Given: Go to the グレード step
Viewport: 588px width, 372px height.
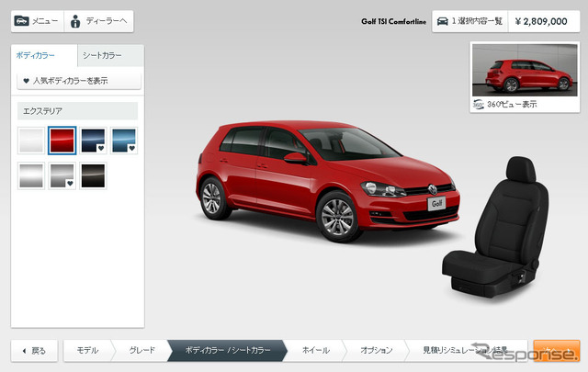Looking at the screenshot, I should [141, 351].
